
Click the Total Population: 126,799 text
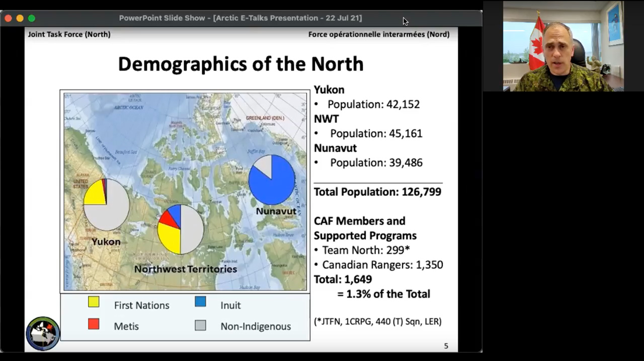[377, 192]
